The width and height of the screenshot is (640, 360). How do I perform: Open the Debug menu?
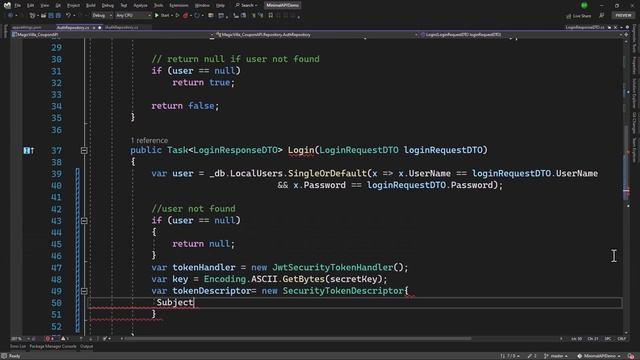108,5
